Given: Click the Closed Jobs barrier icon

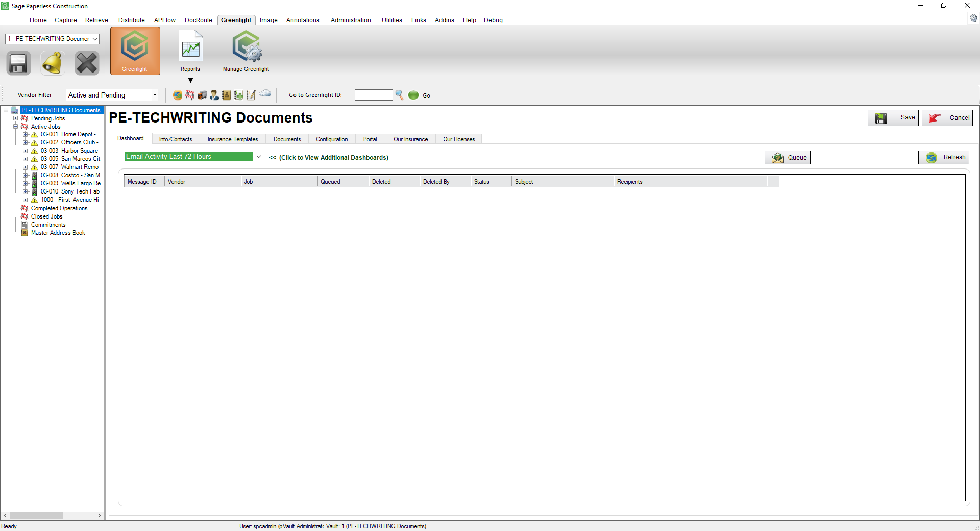Looking at the screenshot, I should tap(24, 216).
